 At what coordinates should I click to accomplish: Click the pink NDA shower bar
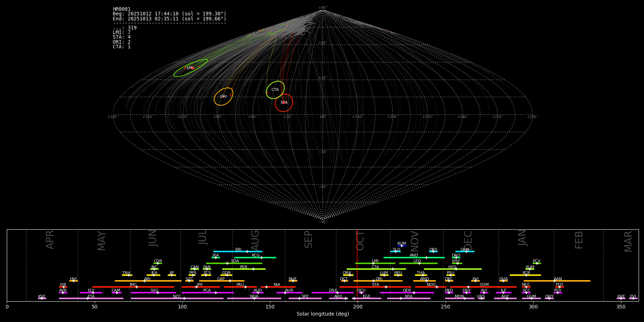[x=254, y=298]
